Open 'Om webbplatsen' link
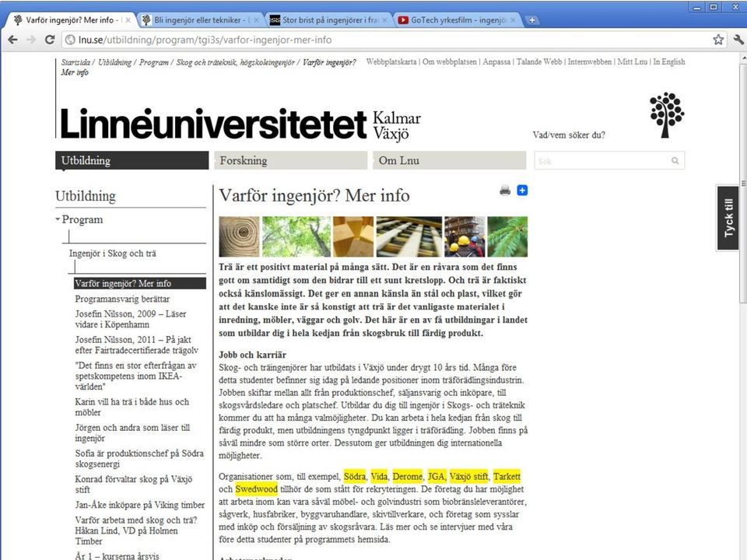 coord(449,62)
